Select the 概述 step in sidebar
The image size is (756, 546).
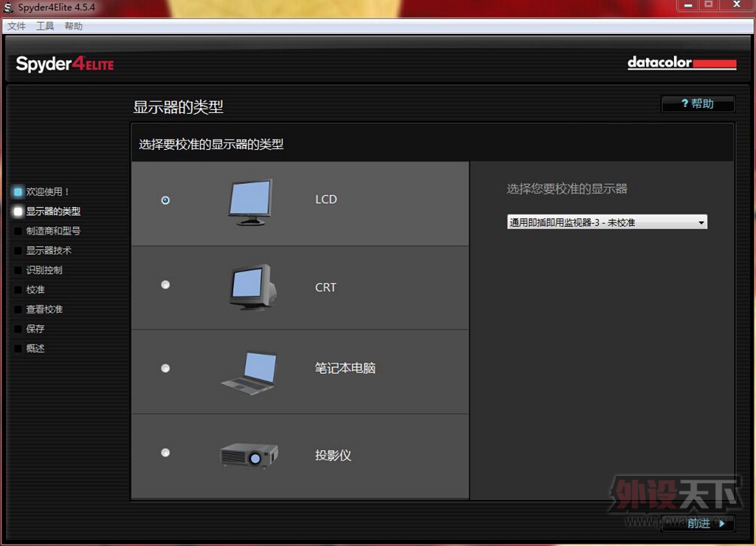click(30, 348)
